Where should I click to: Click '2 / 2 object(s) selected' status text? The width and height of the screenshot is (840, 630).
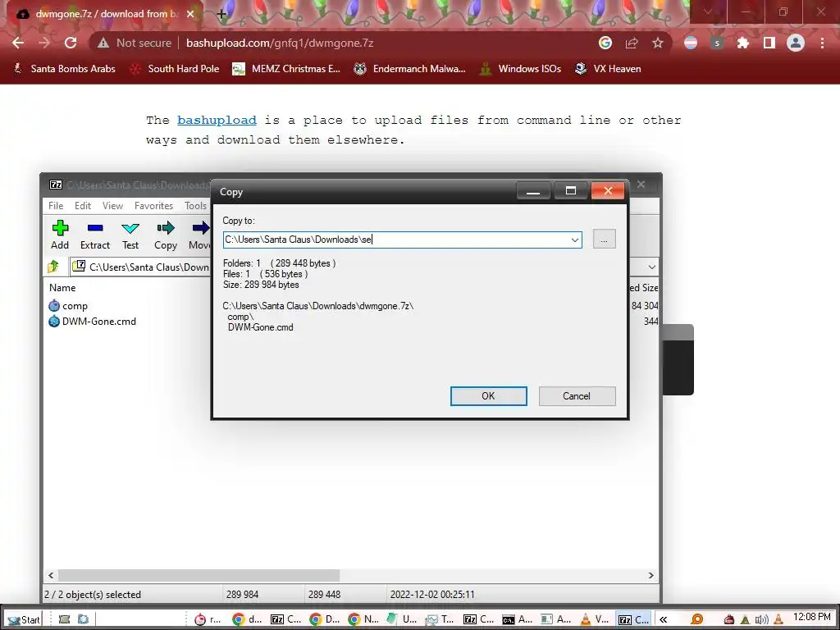tap(93, 594)
